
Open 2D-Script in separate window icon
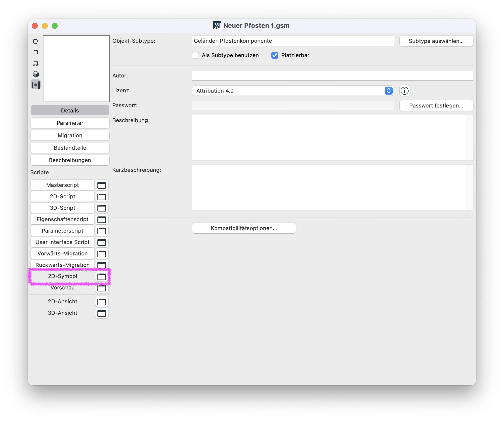click(x=102, y=197)
